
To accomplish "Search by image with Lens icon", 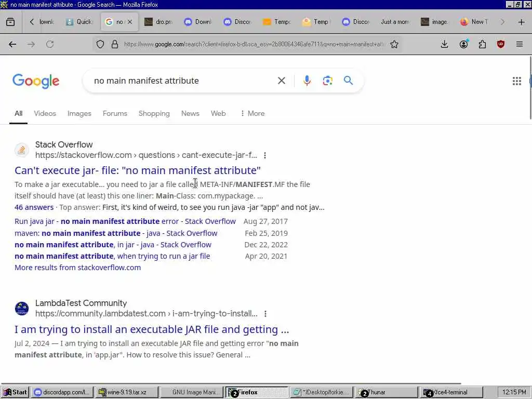I will [327, 81].
